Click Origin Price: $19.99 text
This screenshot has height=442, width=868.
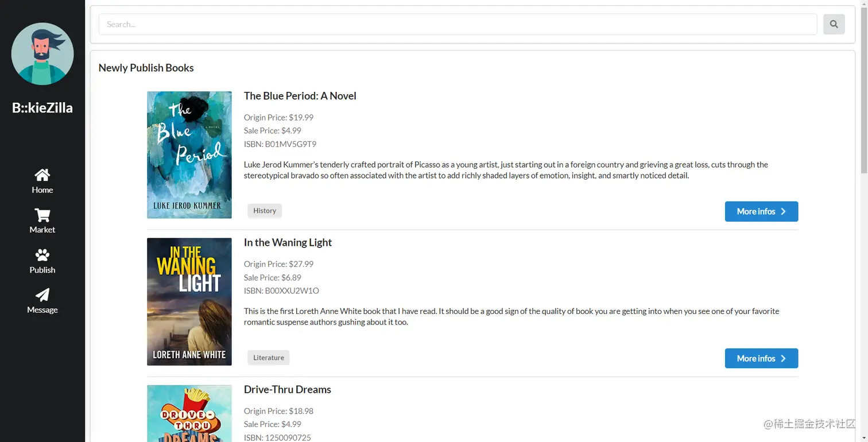pos(278,118)
